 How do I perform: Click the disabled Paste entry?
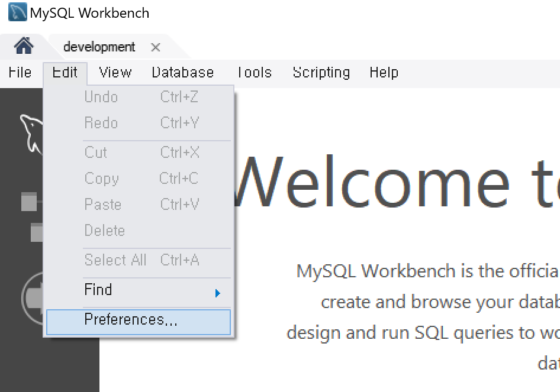pyautogui.click(x=139, y=205)
